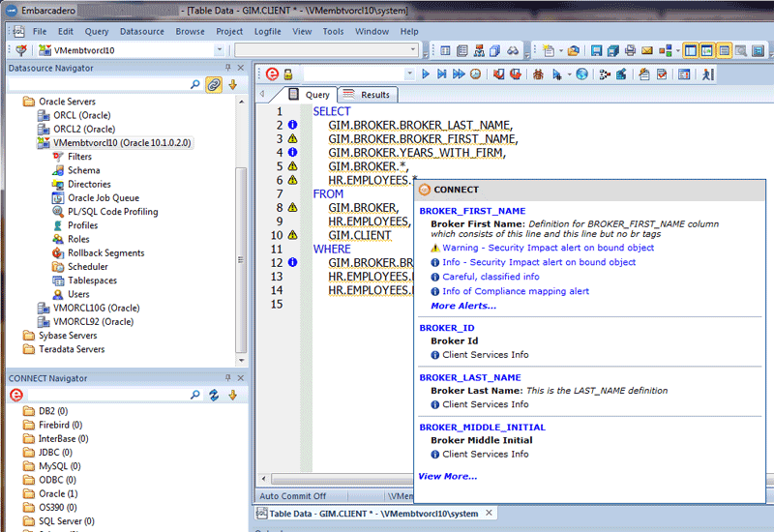The image size is (774, 532).
Task: Open dropdown arrow next to the colored blocks icon
Action: [x=678, y=50]
